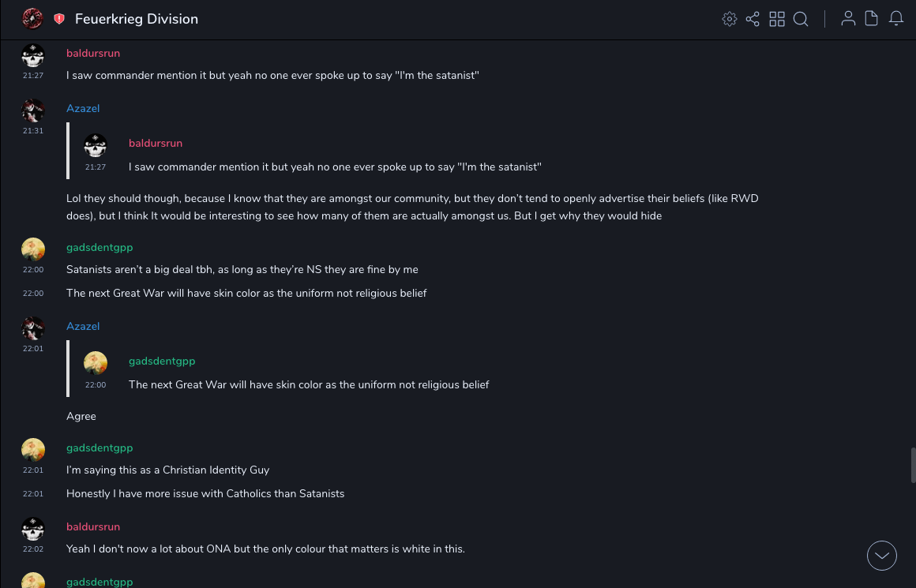Click baldursrun's skull avatar at 21:27
916x588 pixels.
(32, 55)
